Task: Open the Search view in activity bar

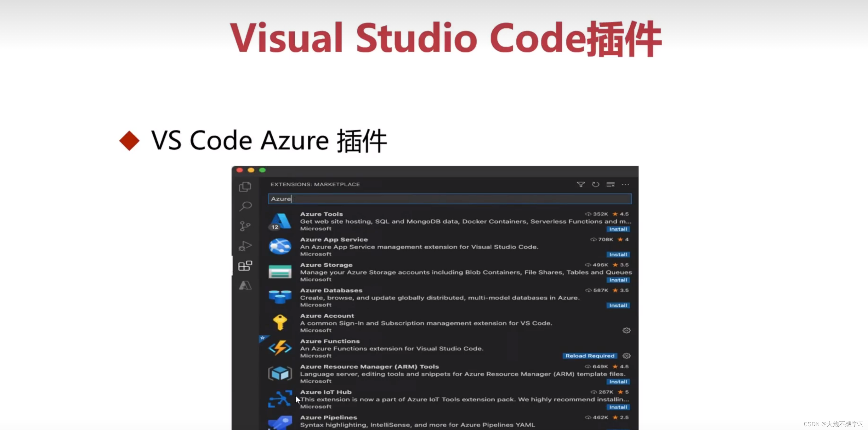Action: click(245, 206)
